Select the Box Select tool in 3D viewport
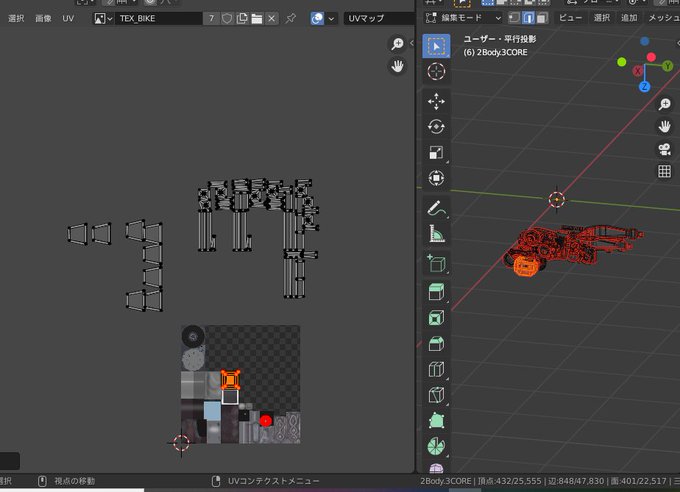680x492 pixels. pyautogui.click(x=436, y=46)
